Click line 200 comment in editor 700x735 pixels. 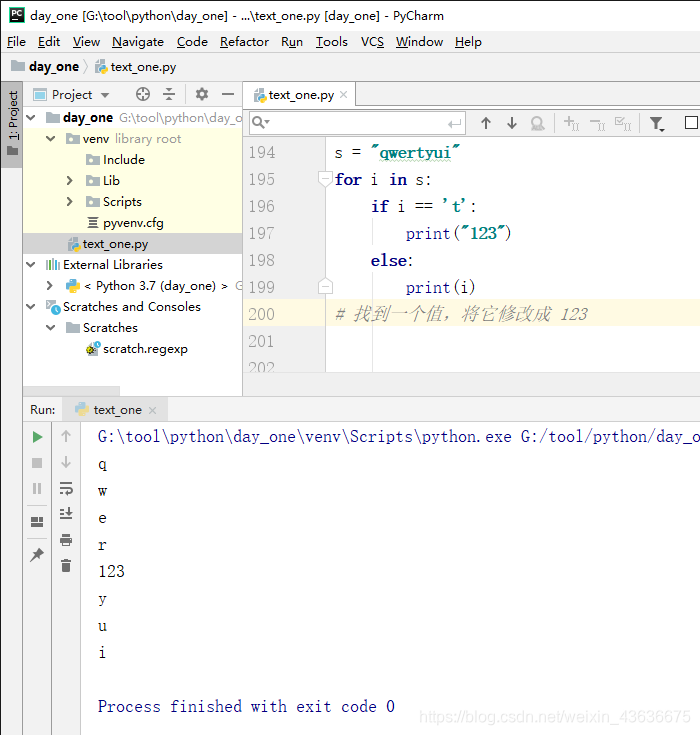tap(461, 314)
